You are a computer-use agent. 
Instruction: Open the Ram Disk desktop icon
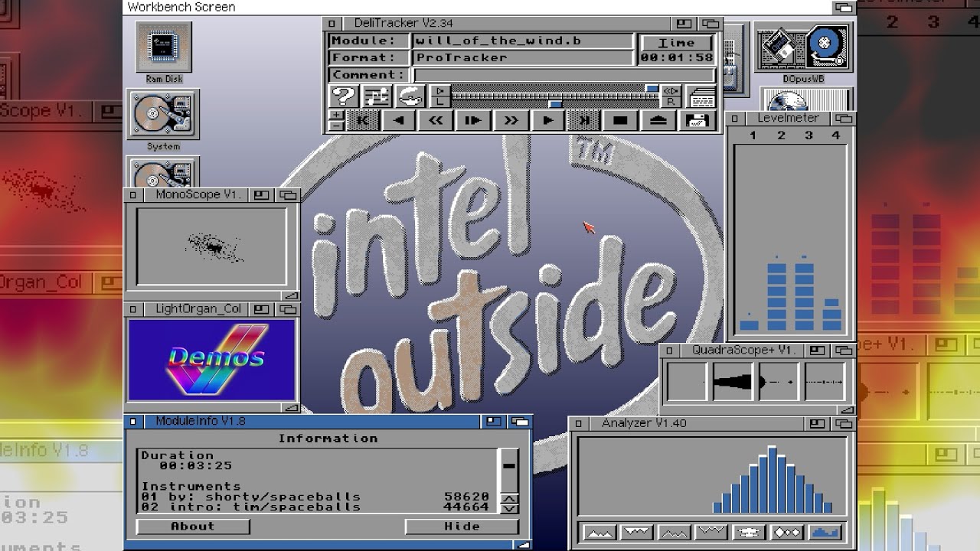(164, 52)
